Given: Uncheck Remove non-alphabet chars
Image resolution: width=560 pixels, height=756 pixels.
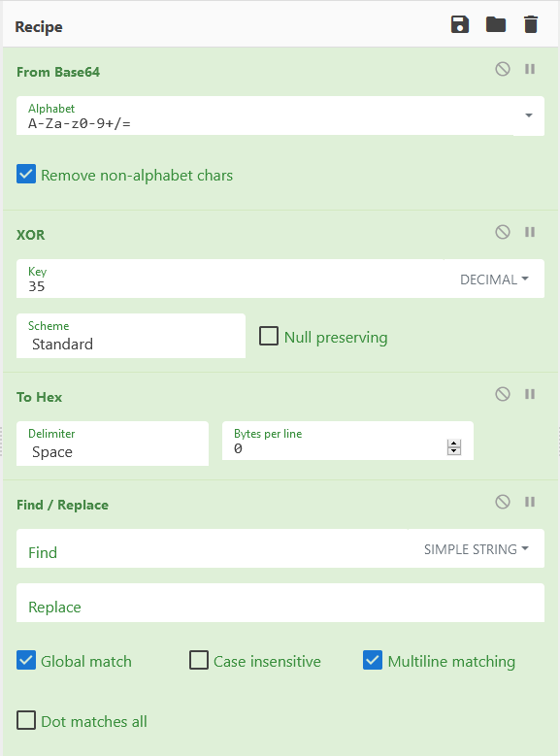Looking at the screenshot, I should pyautogui.click(x=26, y=174).
